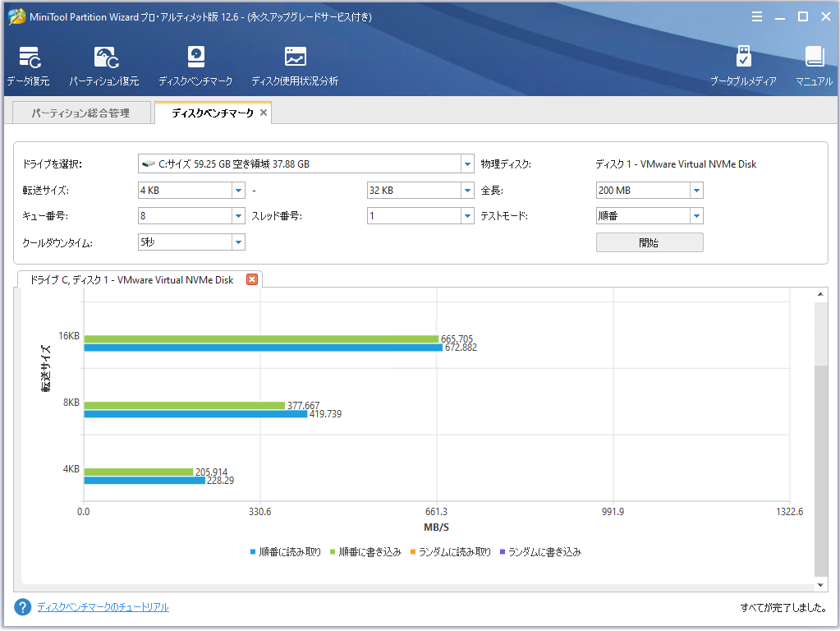Click the scroll up arrow of results panel
Viewport: 840px width, 631px height.
820,294
